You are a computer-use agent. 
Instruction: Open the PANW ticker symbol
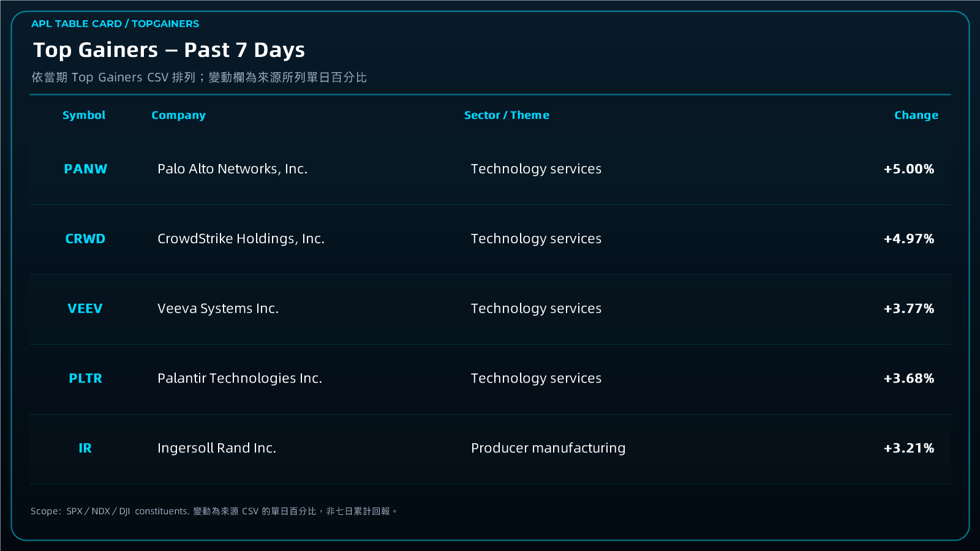coord(85,169)
